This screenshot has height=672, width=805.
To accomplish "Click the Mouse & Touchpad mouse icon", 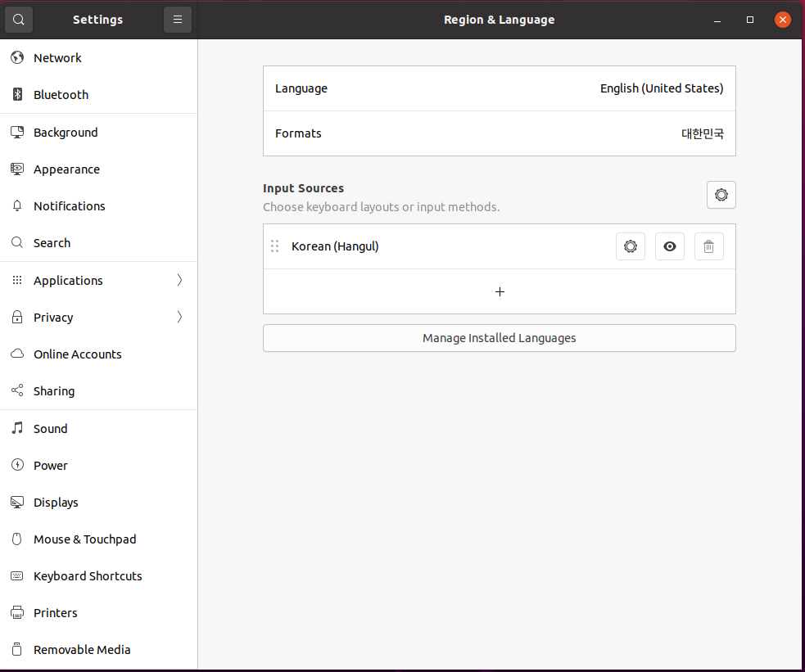I will (17, 539).
